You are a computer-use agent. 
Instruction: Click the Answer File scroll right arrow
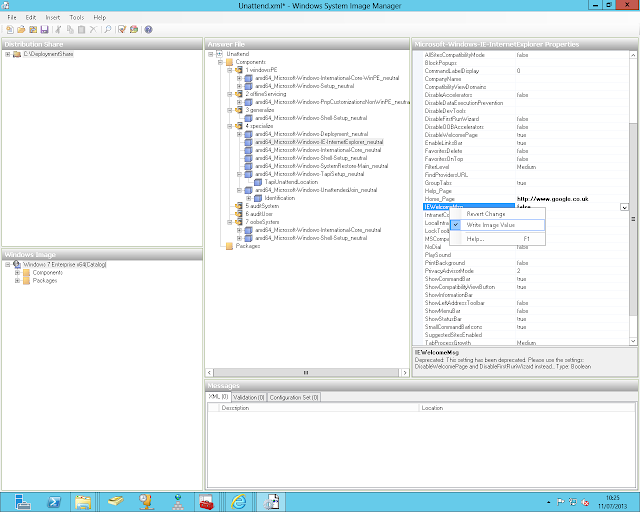[x=405, y=372]
